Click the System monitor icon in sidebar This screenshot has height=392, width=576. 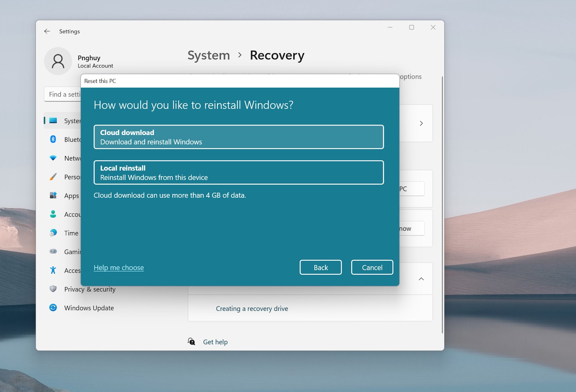(x=53, y=121)
